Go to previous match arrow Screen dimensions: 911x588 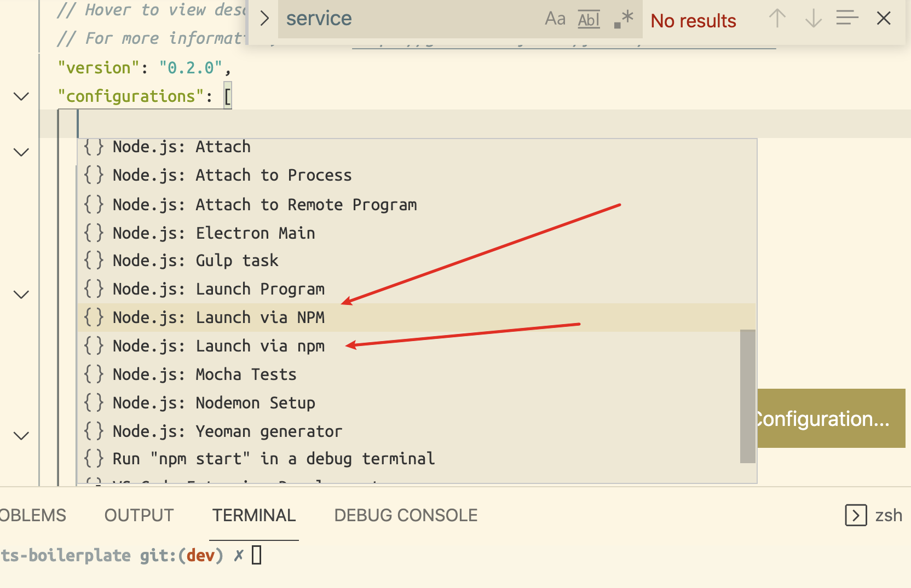[x=777, y=19]
